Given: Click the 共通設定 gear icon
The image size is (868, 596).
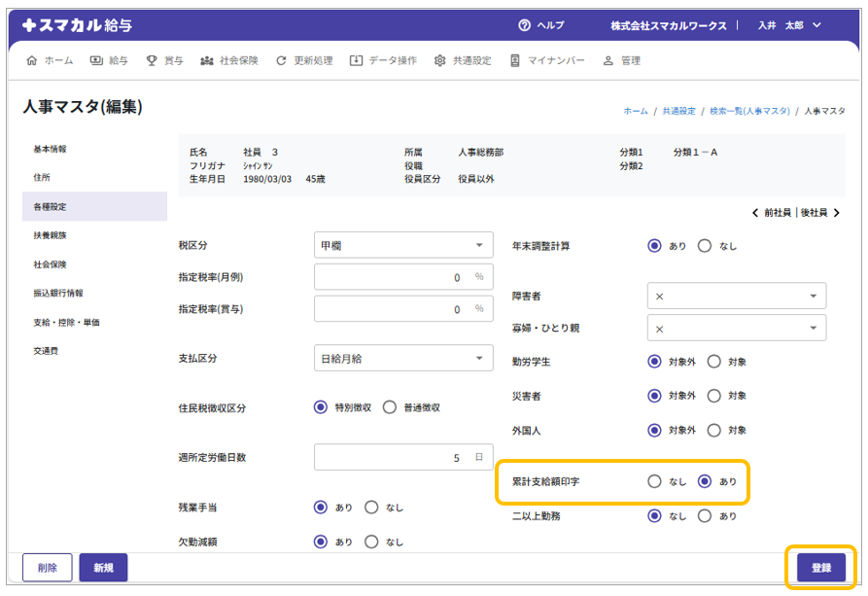Looking at the screenshot, I should coord(440,60).
